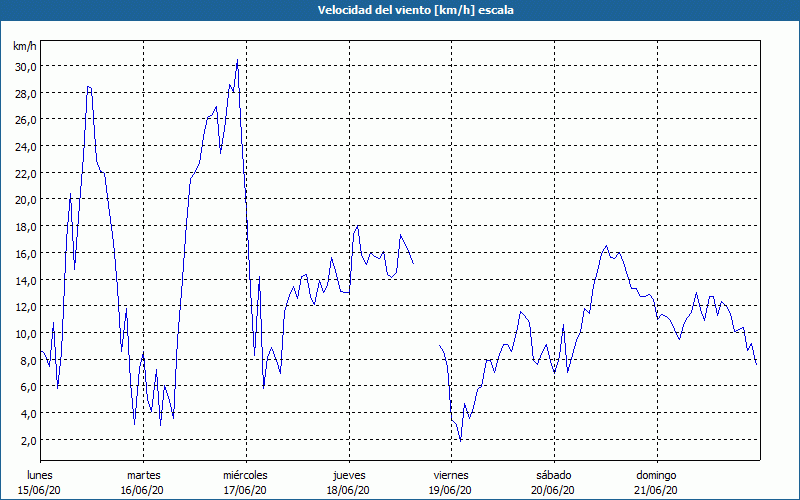Viewport: 800px width, 500px height.
Task: Click the '18,0' y-axis value
Action: point(25,227)
